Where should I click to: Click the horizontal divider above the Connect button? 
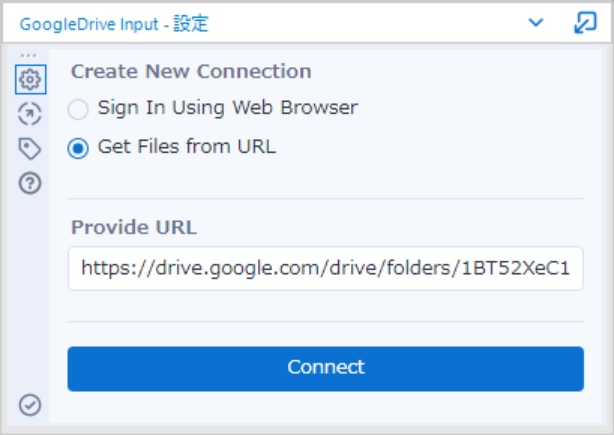pyautogui.click(x=326, y=322)
